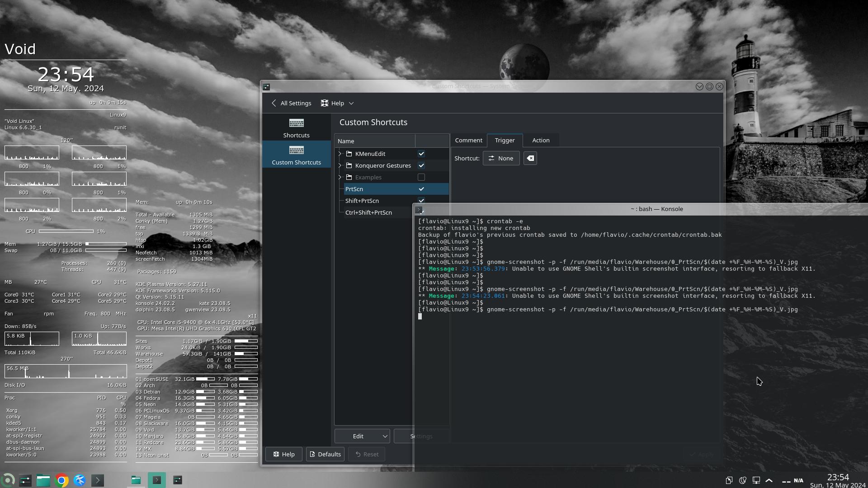Go back to All Settings
Screen dimensions: 868x488
[x=291, y=103]
